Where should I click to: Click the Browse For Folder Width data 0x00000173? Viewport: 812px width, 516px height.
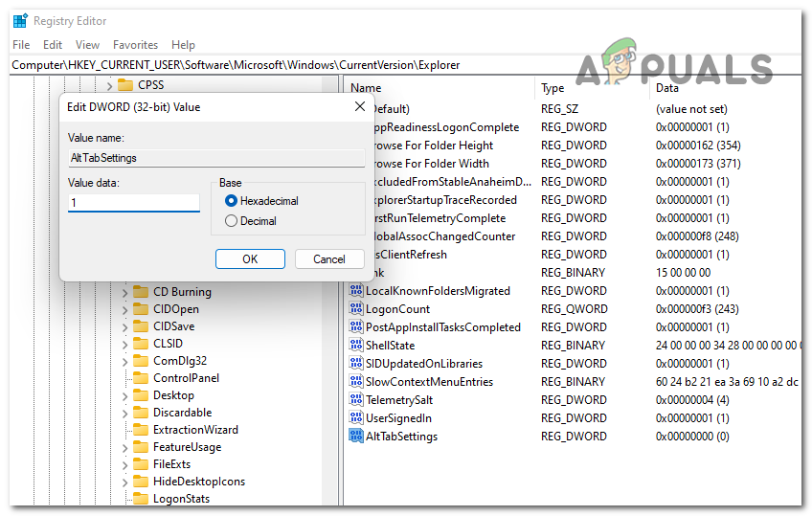[x=698, y=164]
